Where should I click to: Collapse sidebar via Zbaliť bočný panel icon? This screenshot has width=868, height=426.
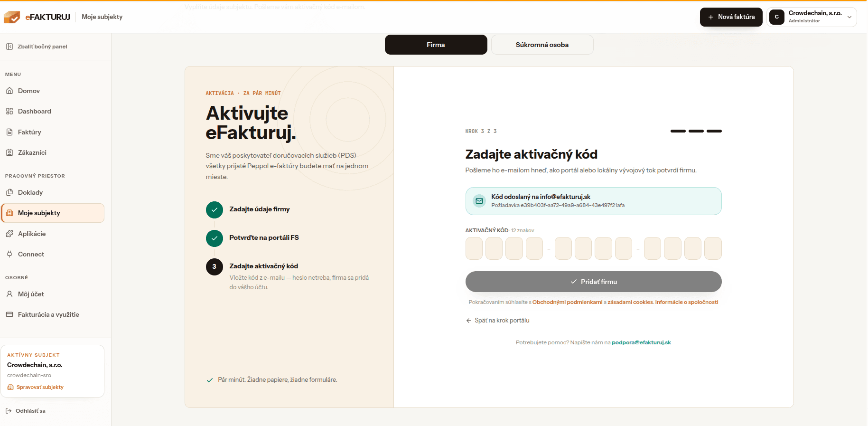click(9, 47)
